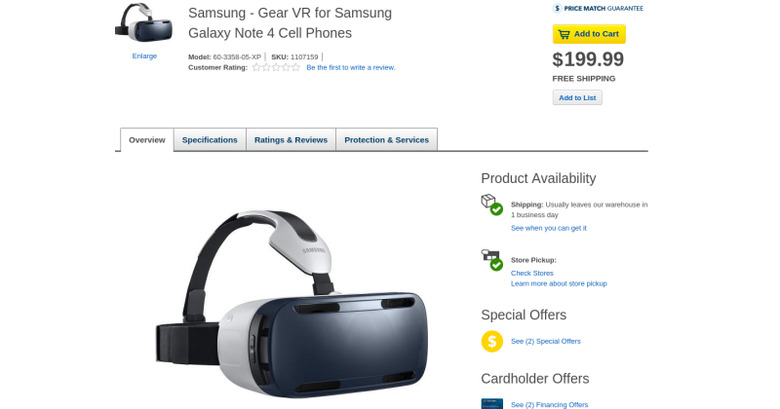Click the shipping box availability icon
This screenshot has height=409, width=780.
491,204
